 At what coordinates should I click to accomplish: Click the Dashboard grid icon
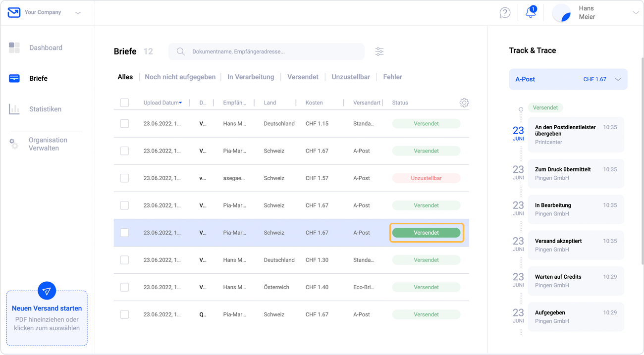pyautogui.click(x=14, y=48)
